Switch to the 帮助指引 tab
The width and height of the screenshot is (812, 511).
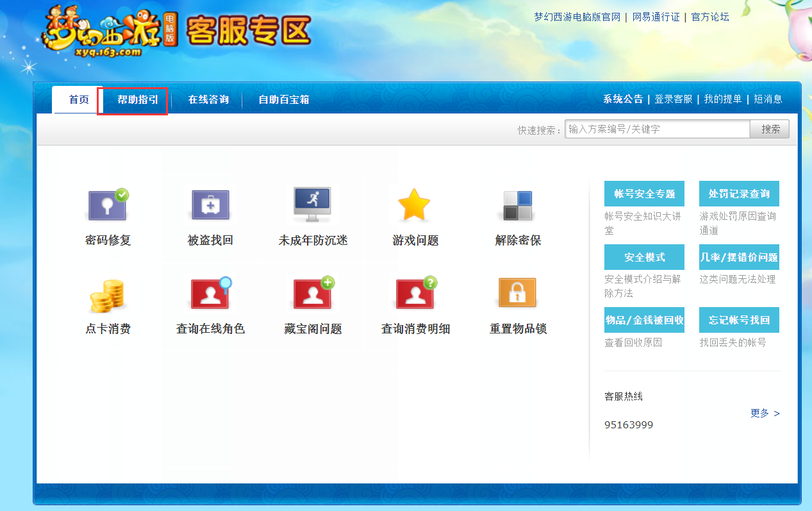(x=138, y=99)
